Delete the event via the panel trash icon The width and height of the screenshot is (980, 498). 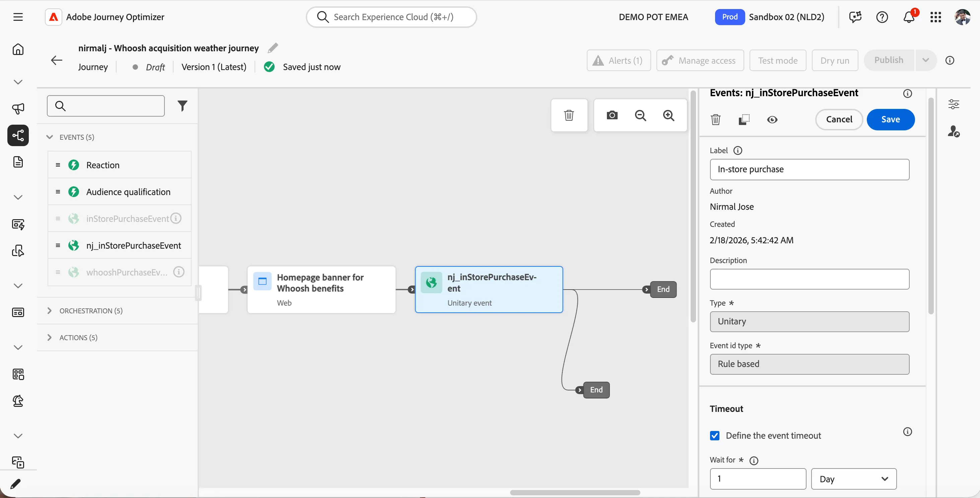pyautogui.click(x=715, y=120)
